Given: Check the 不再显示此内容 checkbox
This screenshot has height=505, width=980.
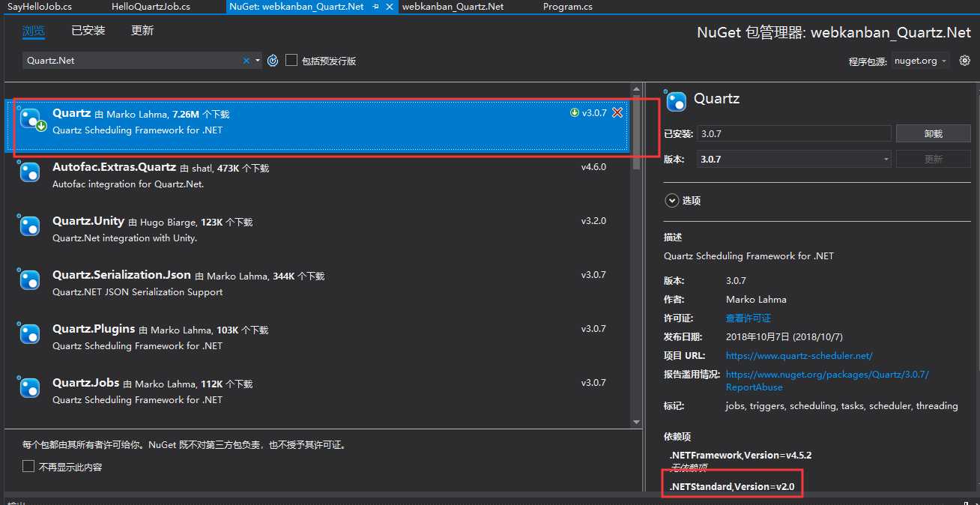Looking at the screenshot, I should point(28,467).
